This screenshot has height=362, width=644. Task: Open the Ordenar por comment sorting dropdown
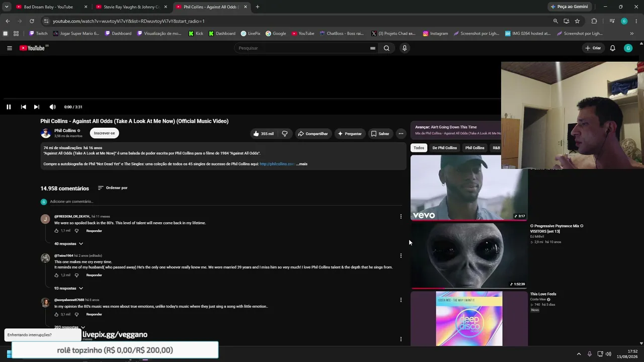[x=113, y=188]
